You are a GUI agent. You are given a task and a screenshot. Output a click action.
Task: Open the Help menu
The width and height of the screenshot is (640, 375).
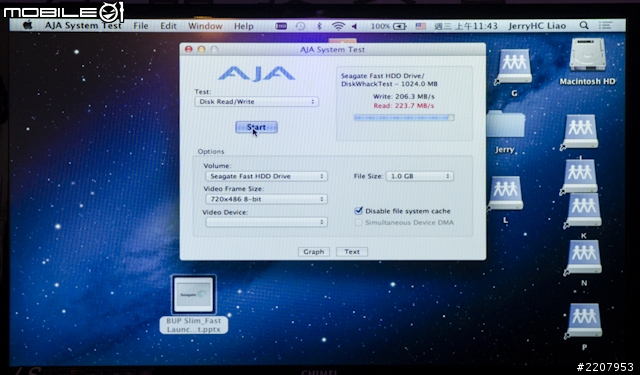tap(244, 26)
